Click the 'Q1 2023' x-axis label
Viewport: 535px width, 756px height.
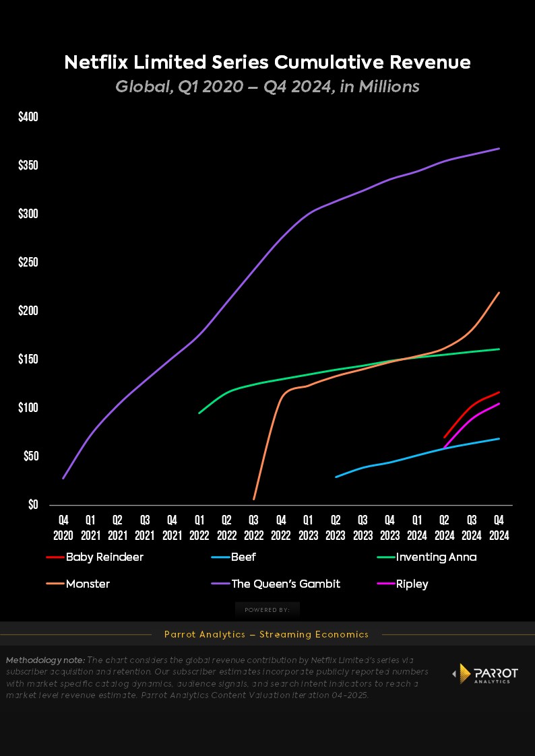coord(308,528)
